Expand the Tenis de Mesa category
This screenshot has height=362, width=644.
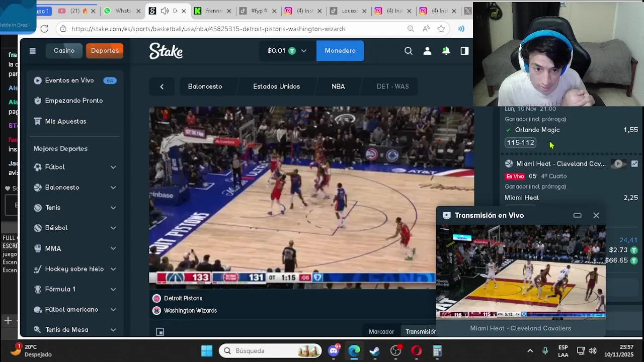click(113, 330)
